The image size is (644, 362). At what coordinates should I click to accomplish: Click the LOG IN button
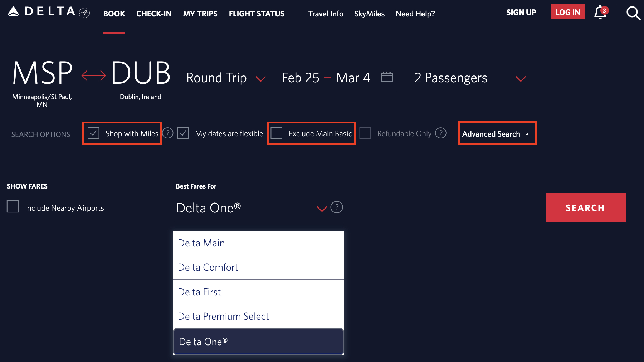[x=568, y=12]
